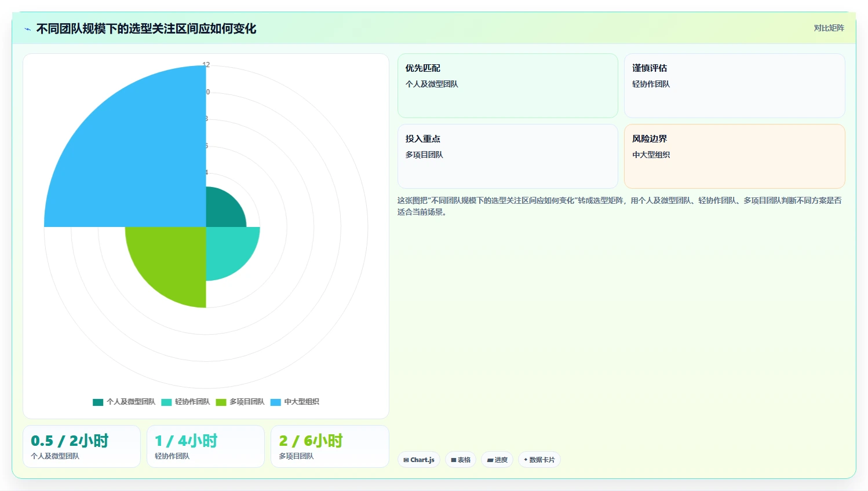Toggle the 多项目团队 legend swatch
The height and width of the screenshot is (491, 868).
pos(221,402)
